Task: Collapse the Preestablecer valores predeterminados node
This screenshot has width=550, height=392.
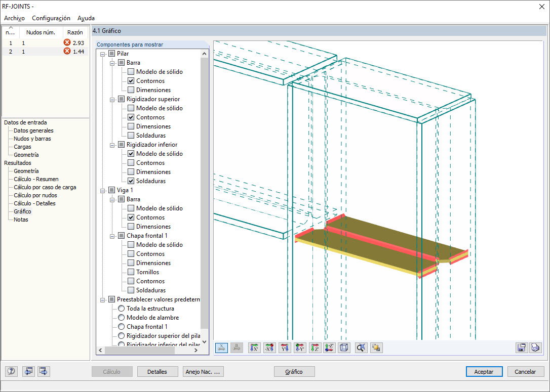Action: coord(103,300)
